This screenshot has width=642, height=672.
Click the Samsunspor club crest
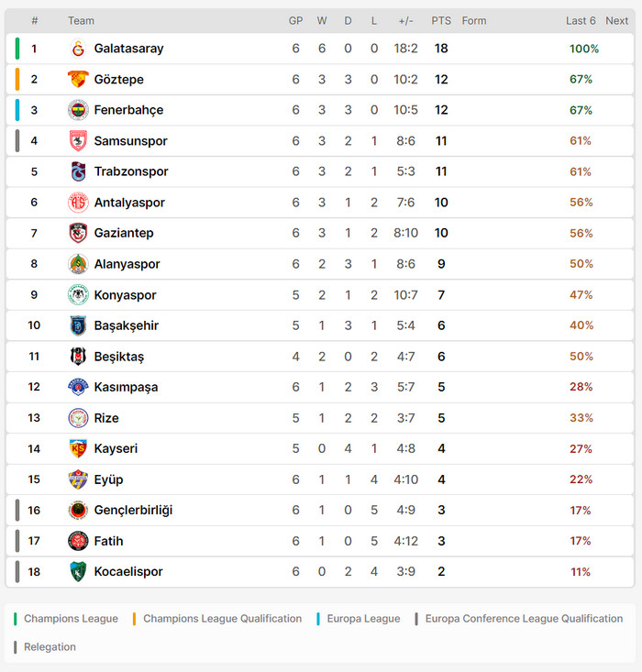pos(78,141)
